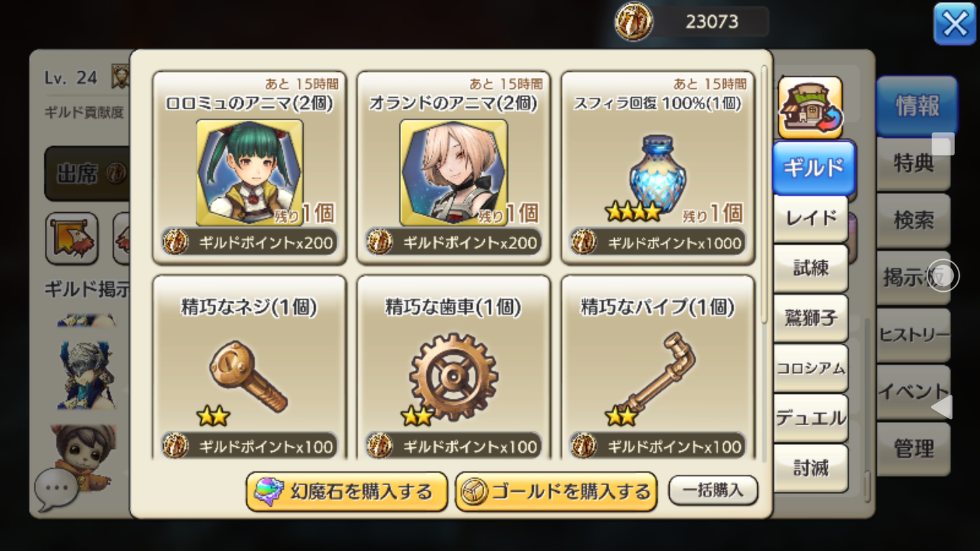The image size is (980, 551).
Task: Open the コロシアム shop tab
Action: coord(811,368)
